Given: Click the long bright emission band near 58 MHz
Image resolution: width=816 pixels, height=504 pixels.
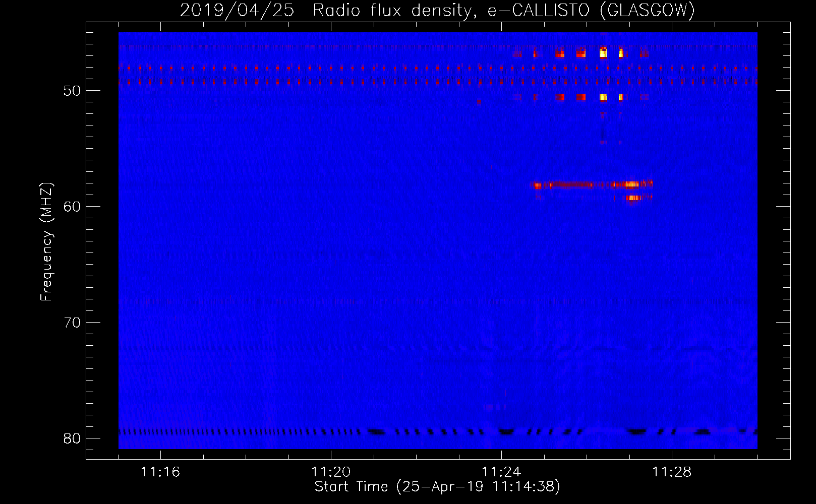Looking at the screenshot, I should [x=593, y=184].
